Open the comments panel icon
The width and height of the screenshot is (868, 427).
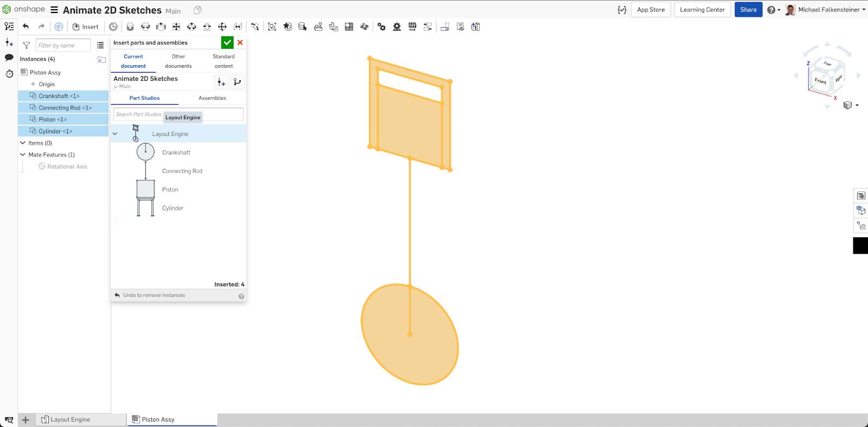9,57
